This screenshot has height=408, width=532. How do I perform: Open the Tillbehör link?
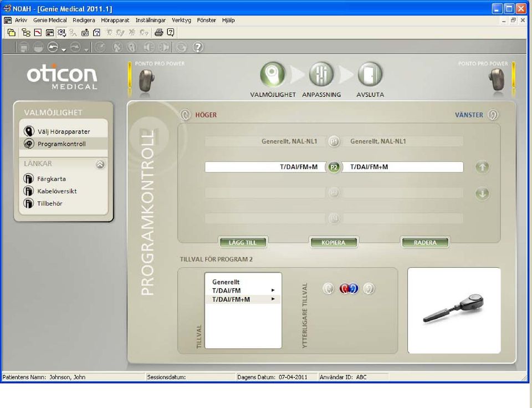point(50,203)
